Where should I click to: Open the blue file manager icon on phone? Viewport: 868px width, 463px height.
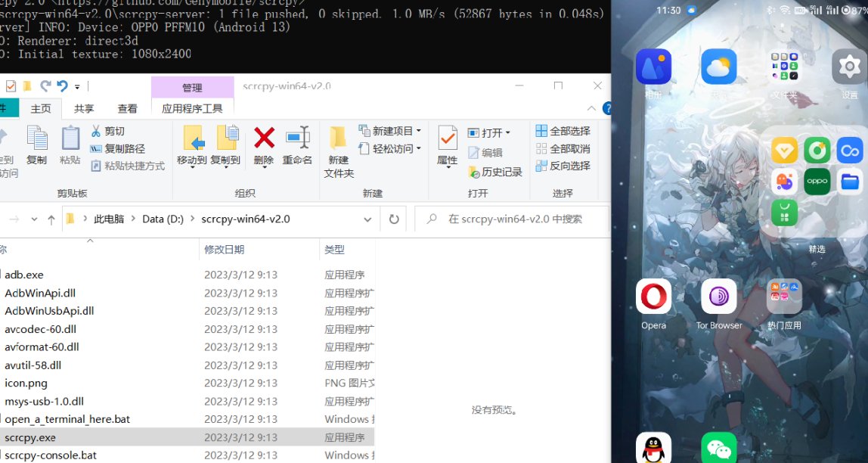pyautogui.click(x=850, y=182)
